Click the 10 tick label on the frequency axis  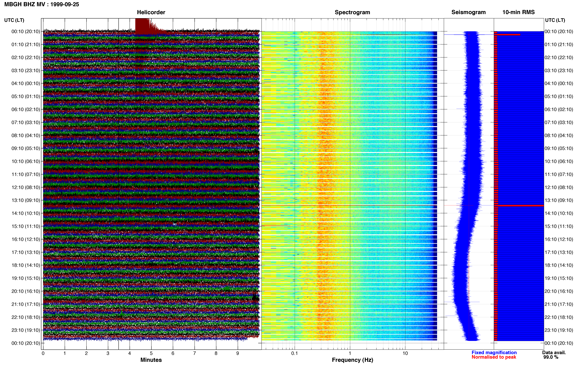click(x=405, y=353)
